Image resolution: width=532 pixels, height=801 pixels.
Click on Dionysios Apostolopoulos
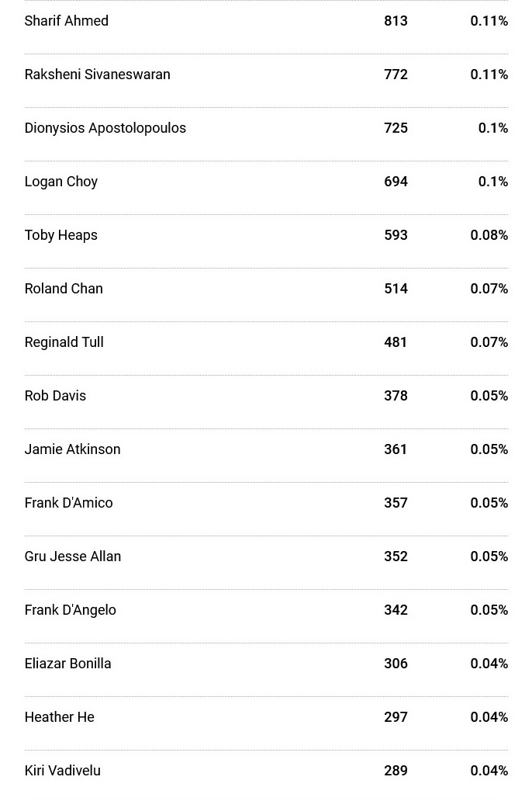coord(105,128)
